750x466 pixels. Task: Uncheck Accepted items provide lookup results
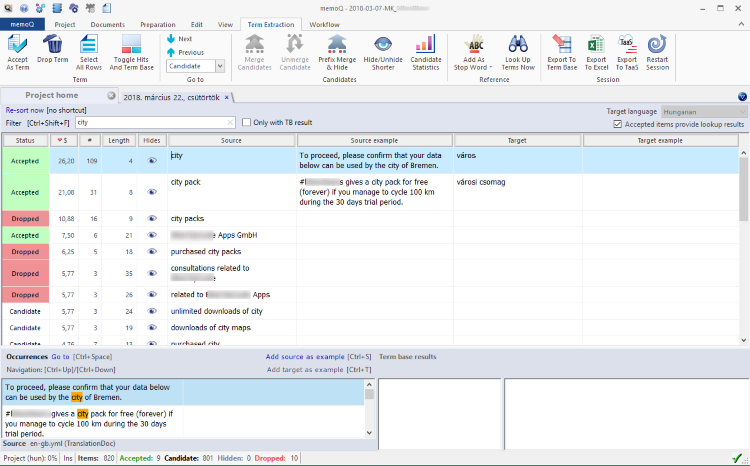[617, 124]
